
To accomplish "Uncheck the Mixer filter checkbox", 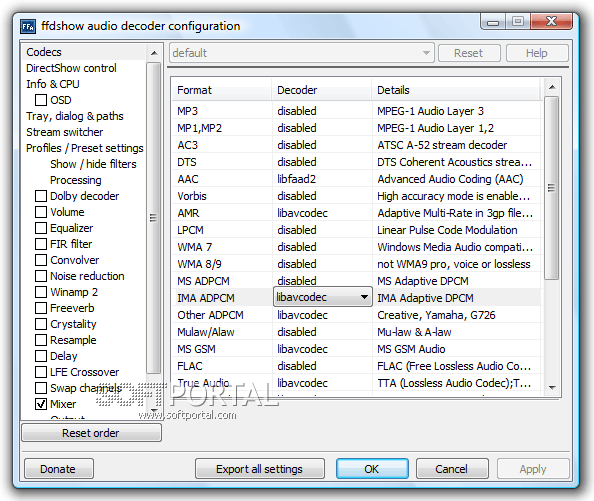I will [41, 404].
